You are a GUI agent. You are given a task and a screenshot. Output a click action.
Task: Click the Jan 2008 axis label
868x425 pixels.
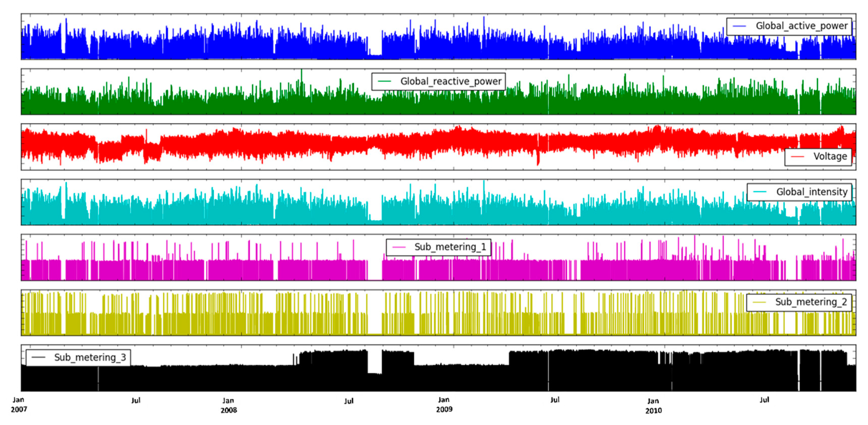pyautogui.click(x=229, y=405)
